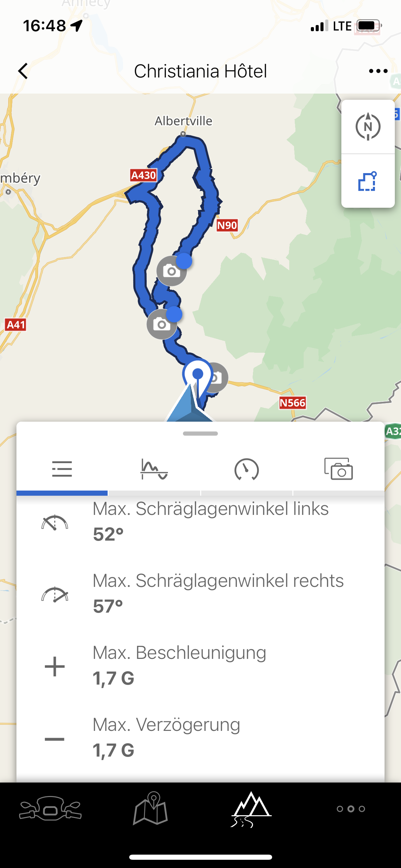Tap the plus icon by Max. Beschleunigung
Image resolution: width=401 pixels, height=868 pixels.
coord(54,666)
